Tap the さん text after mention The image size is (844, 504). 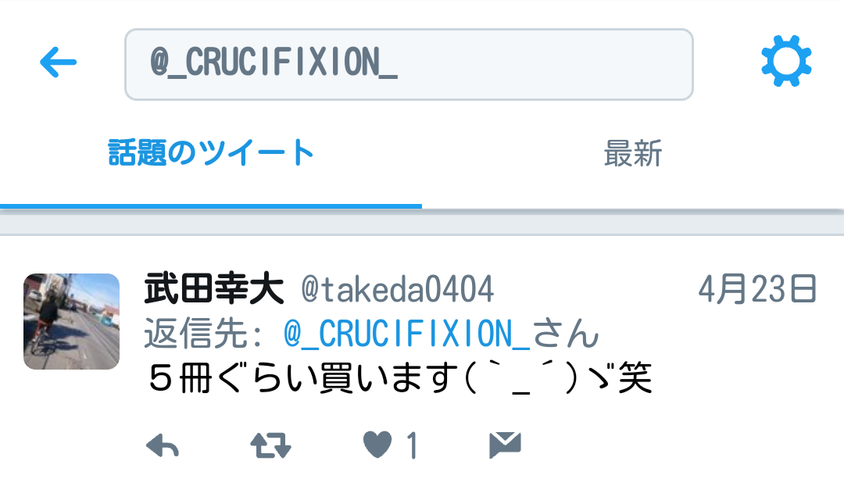tap(566, 334)
